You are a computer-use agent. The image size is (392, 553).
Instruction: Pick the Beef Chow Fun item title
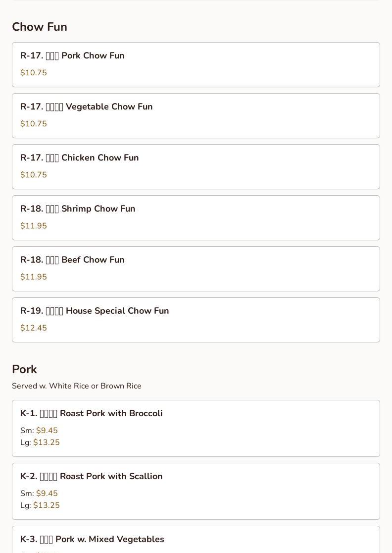pyautogui.click(x=72, y=260)
